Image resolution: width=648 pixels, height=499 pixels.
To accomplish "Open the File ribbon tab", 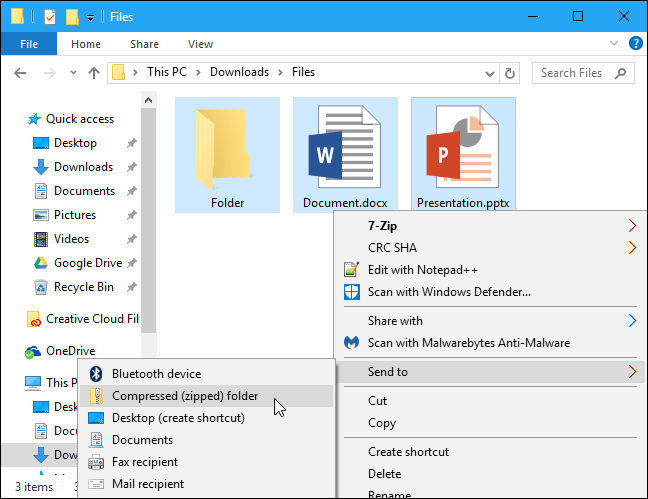I will coord(29,44).
